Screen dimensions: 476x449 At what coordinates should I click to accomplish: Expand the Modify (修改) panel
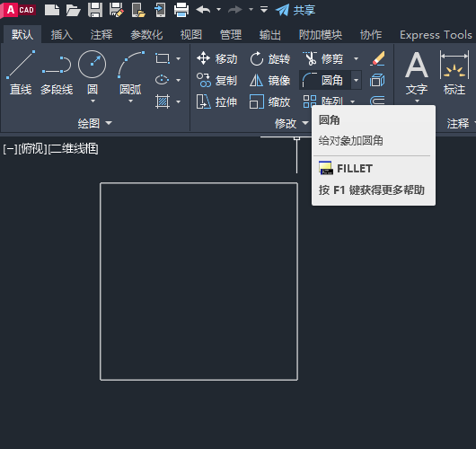(291, 123)
